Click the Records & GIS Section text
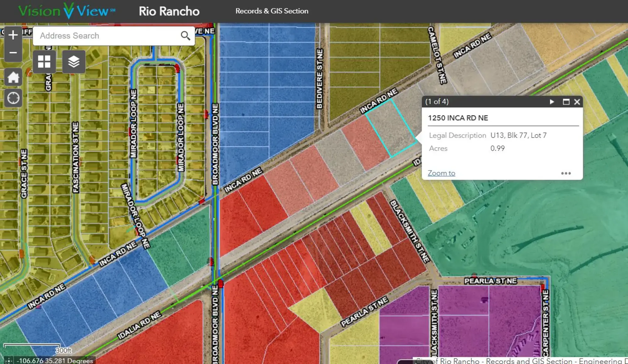Viewport: 628px width, 364px height. click(272, 11)
